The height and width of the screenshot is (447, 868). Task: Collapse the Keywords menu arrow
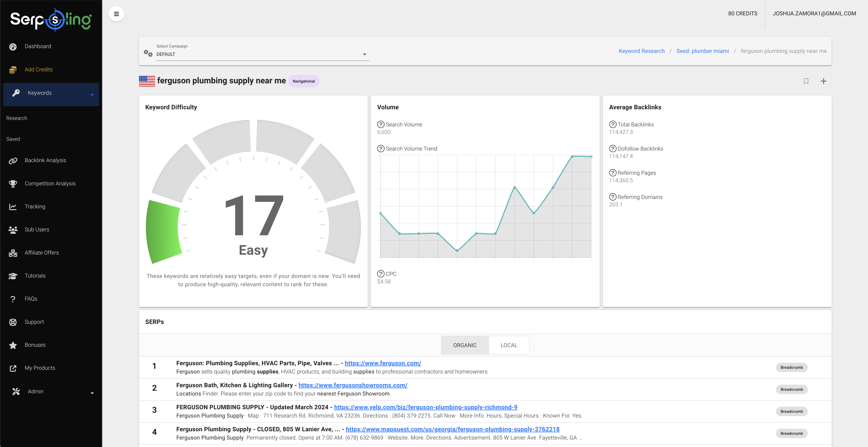(92, 95)
